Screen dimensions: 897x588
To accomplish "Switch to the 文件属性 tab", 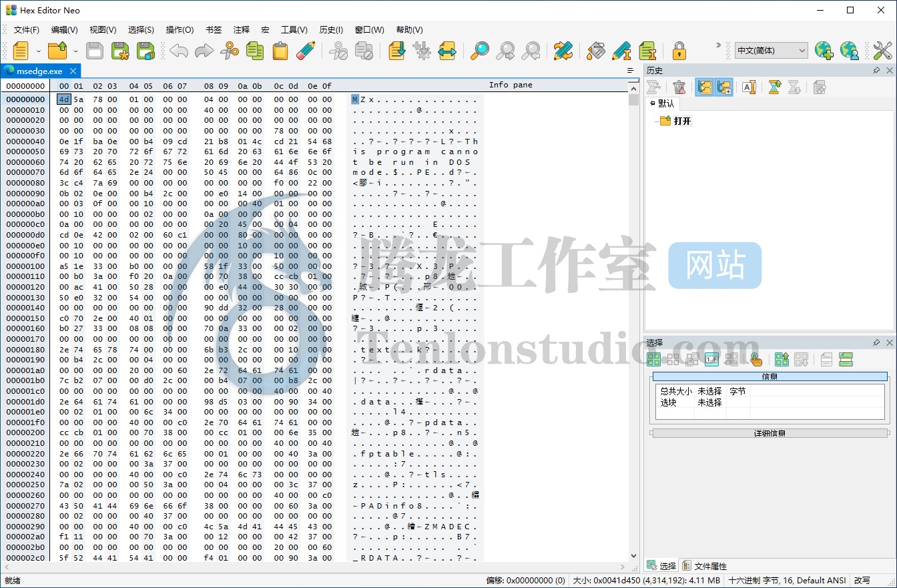I will click(705, 566).
